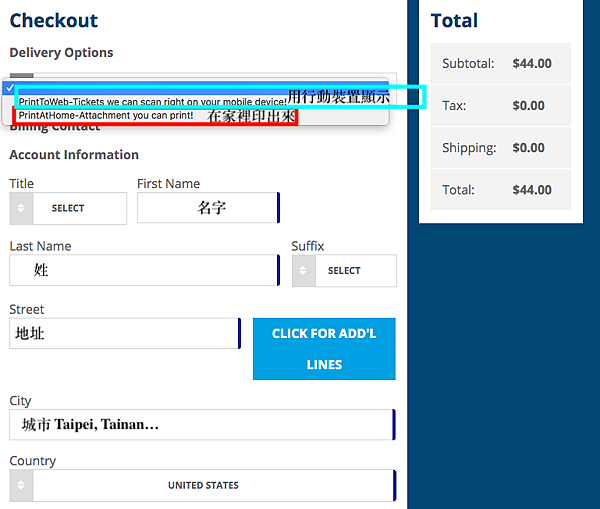Click the Suffix field's up-down arrows icon
Image resolution: width=600 pixels, height=509 pixels.
304,271
